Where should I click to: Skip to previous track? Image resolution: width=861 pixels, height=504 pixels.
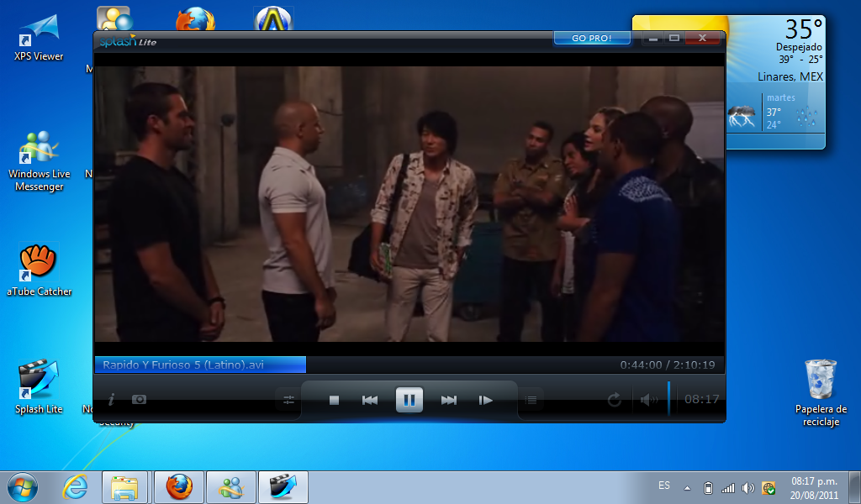click(x=370, y=401)
